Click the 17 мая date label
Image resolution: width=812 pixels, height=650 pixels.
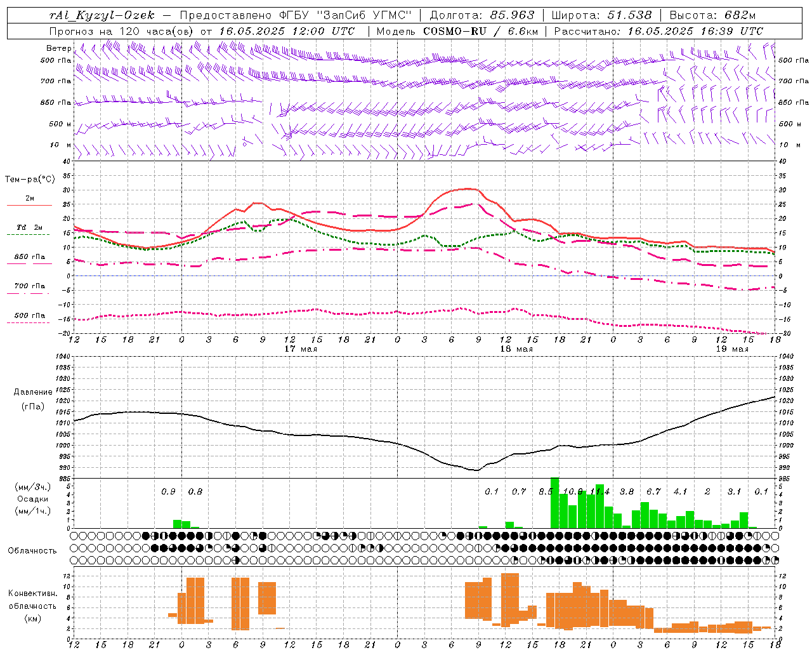[301, 349]
